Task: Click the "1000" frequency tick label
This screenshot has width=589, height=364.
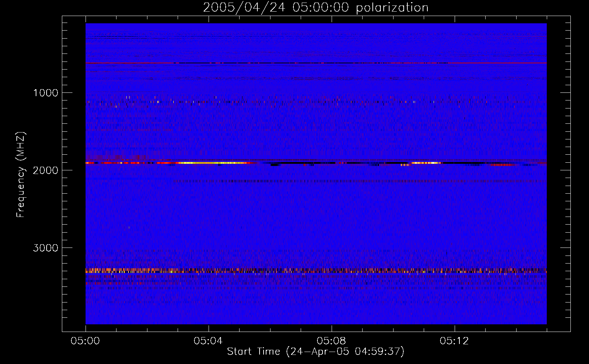Action: click(46, 93)
